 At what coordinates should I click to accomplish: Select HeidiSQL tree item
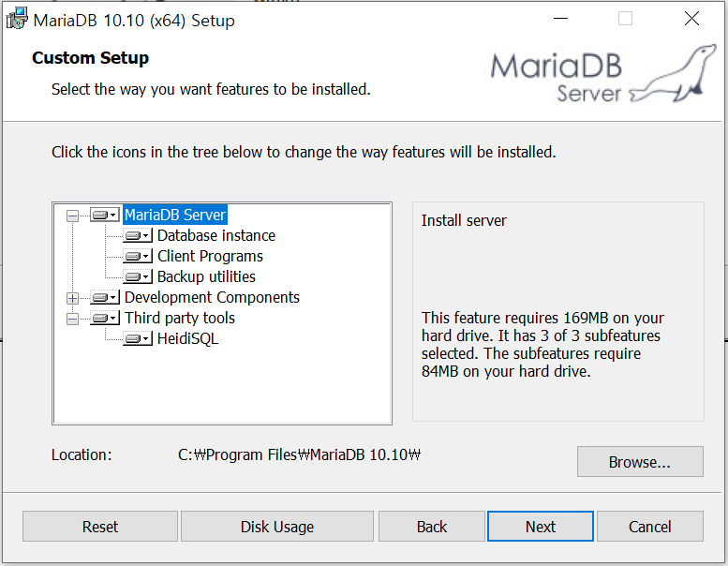187,338
